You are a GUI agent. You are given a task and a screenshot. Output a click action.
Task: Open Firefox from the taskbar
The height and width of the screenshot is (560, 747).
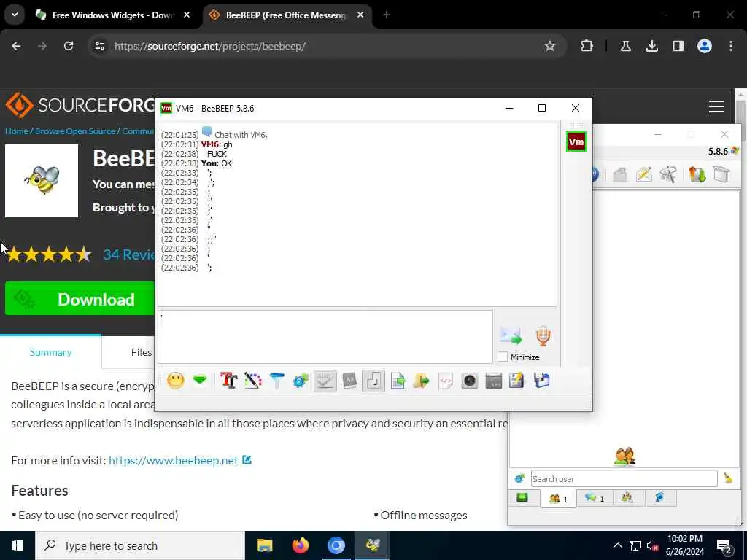pyautogui.click(x=300, y=545)
